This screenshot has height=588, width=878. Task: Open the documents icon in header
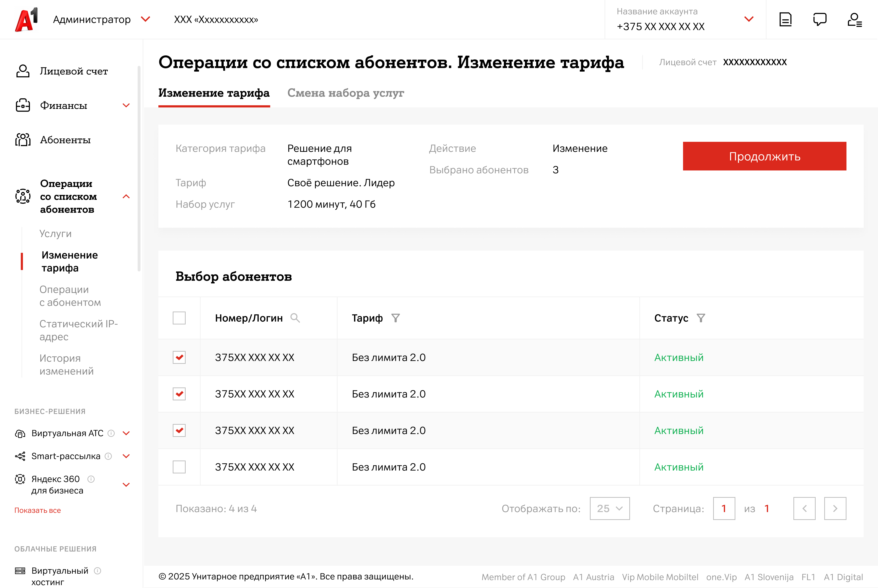point(785,20)
